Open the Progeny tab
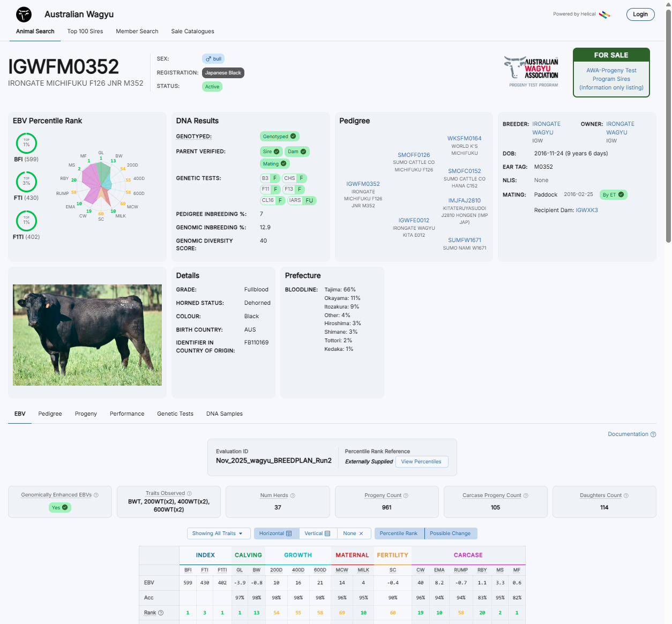672x624 pixels. click(x=86, y=414)
